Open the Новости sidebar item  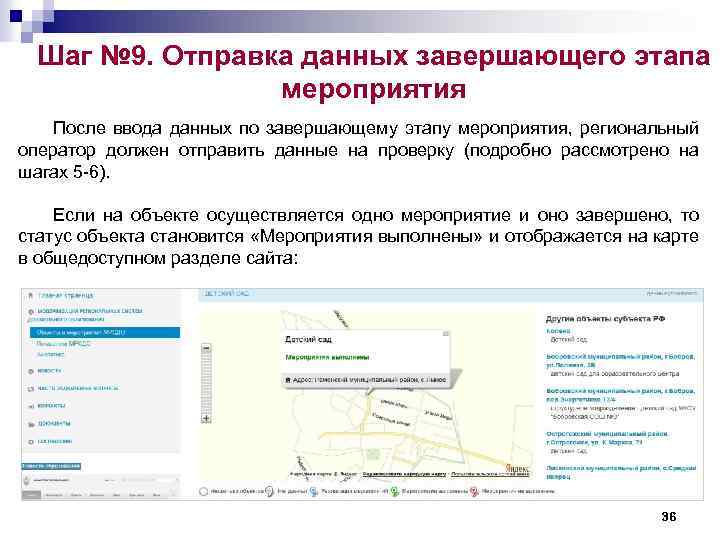click(x=49, y=371)
